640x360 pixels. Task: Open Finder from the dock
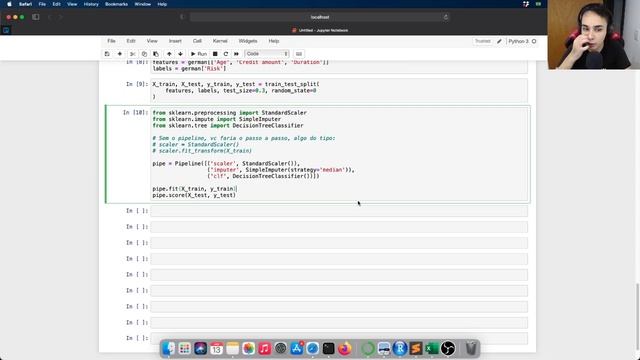(169, 349)
